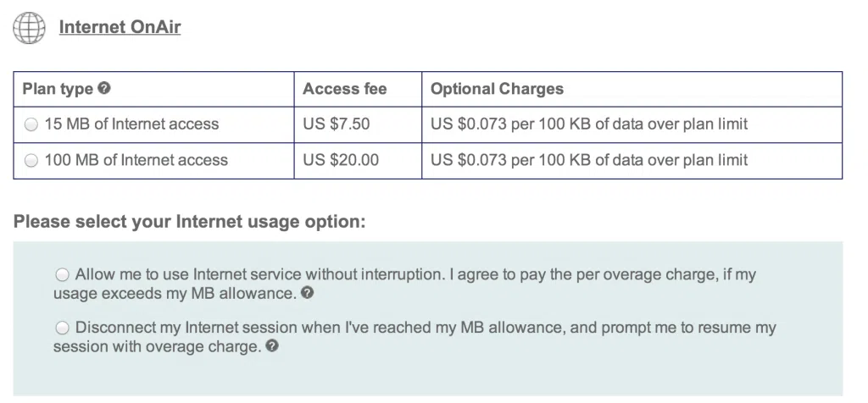Choose the uninterrupted Internet service radio option

click(63, 274)
